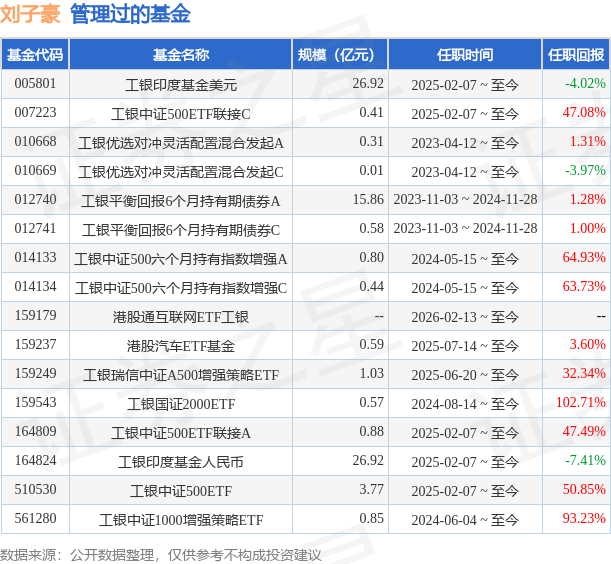Viewport: 611px width, 564px height.
Task: Open 港股汽车ETF基金 fund name
Action: (x=181, y=346)
